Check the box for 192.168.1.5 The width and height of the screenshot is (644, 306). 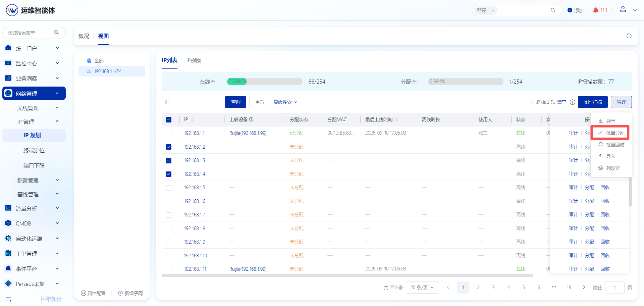[169, 188]
